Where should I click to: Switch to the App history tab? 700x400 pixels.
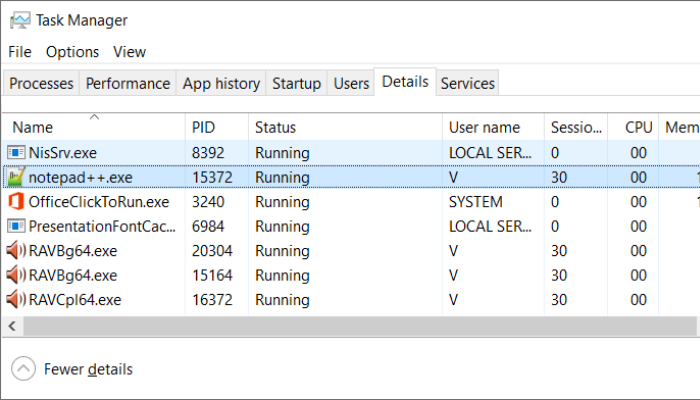pos(221,83)
